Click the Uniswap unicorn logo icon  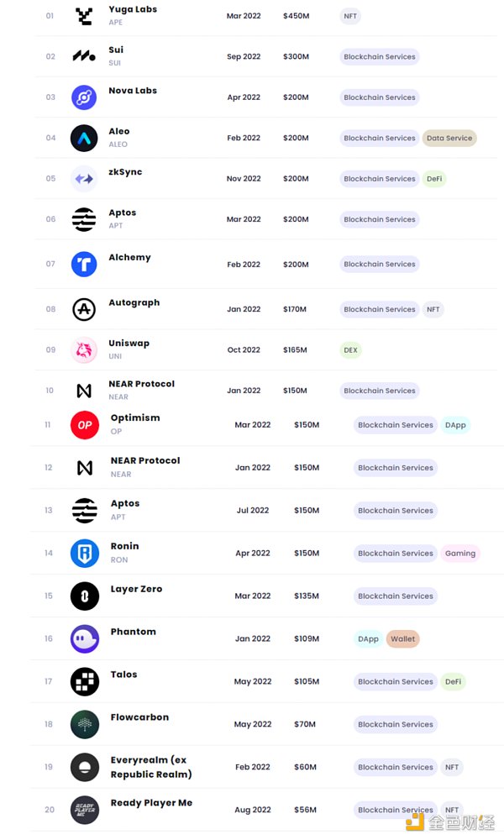[x=84, y=350]
